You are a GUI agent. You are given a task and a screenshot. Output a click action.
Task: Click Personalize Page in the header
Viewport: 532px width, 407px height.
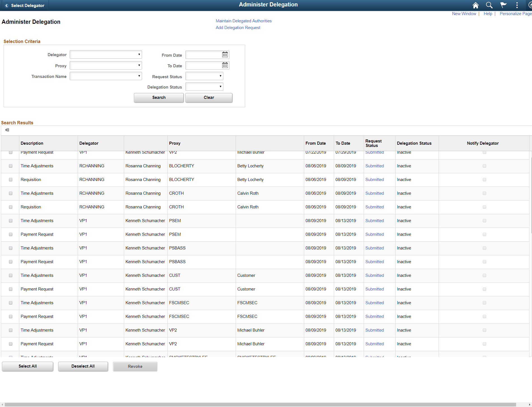click(515, 13)
